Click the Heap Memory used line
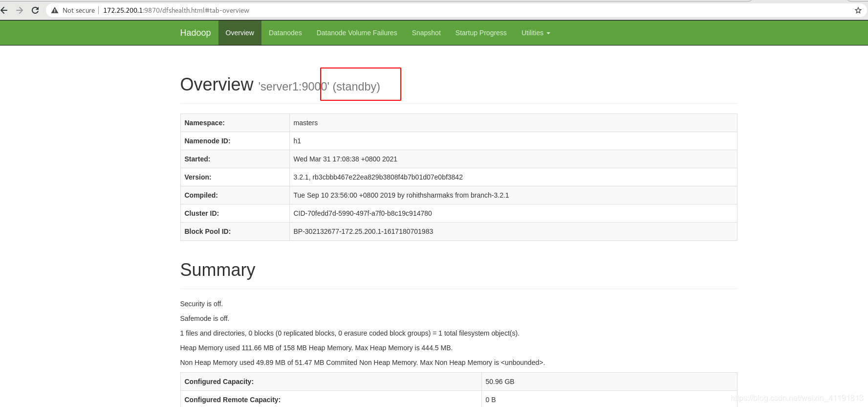This screenshot has width=868, height=407. pyautogui.click(x=316, y=348)
